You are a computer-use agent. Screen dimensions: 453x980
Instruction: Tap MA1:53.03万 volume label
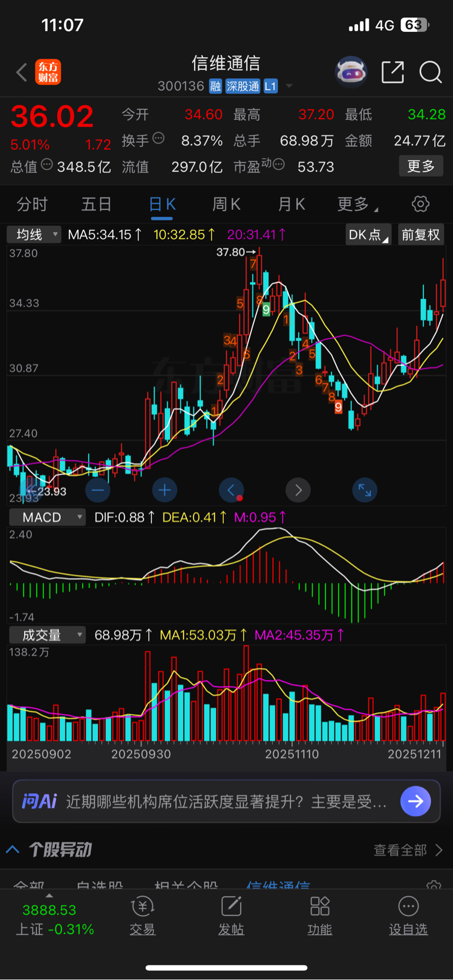pyautogui.click(x=203, y=635)
